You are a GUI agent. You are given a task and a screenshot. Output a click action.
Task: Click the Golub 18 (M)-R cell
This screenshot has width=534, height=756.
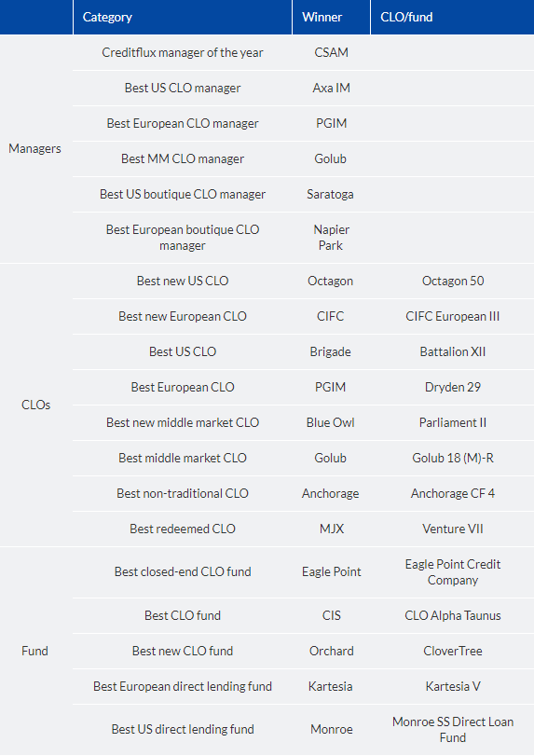click(x=453, y=458)
